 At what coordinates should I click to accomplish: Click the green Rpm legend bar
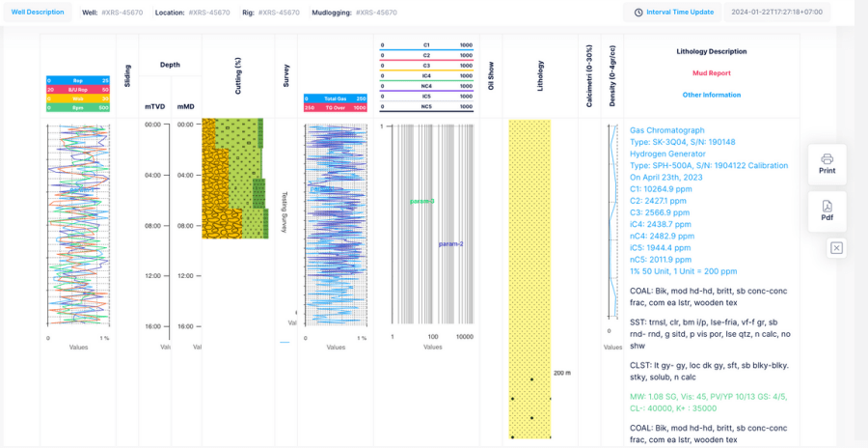[x=77, y=108]
